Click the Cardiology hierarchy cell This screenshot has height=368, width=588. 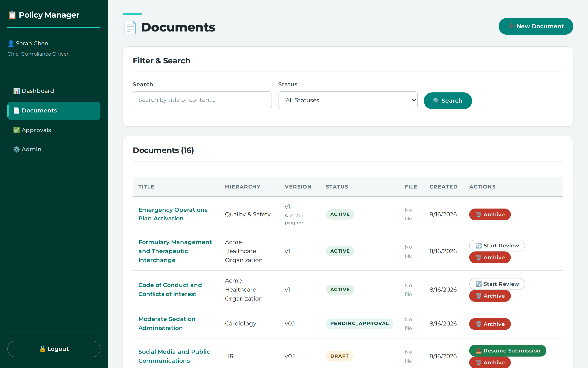click(241, 323)
